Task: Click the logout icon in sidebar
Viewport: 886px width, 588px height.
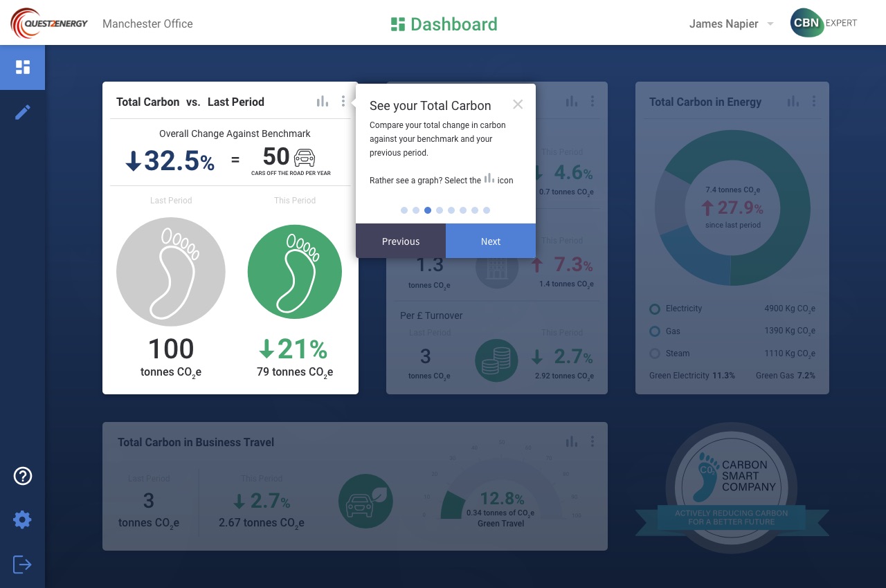Action: tap(23, 564)
